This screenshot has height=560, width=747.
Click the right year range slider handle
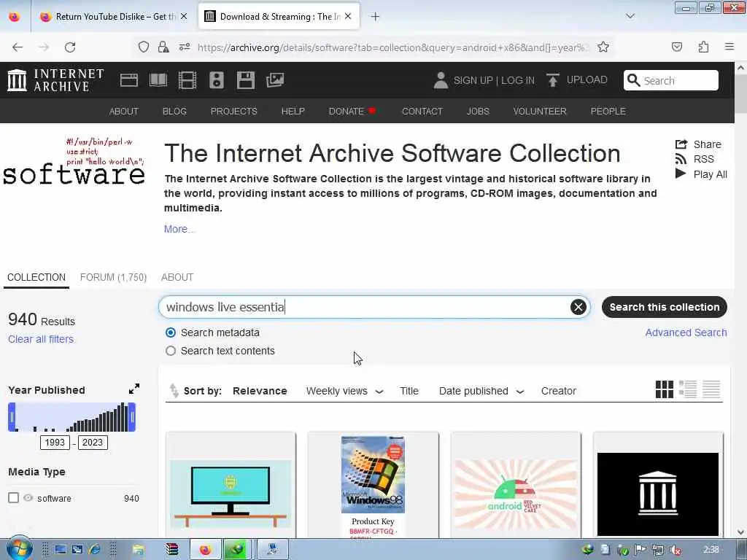(132, 417)
